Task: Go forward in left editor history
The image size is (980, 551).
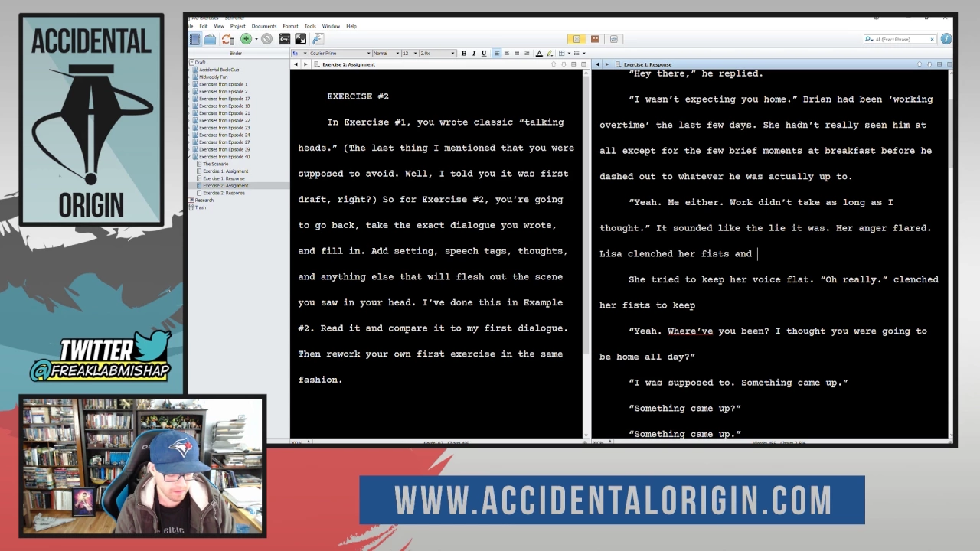Action: tap(305, 64)
